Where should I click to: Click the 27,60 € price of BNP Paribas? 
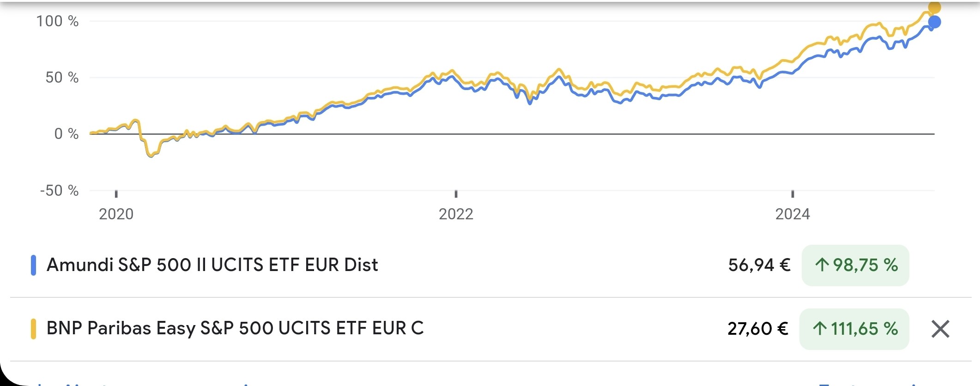758,329
